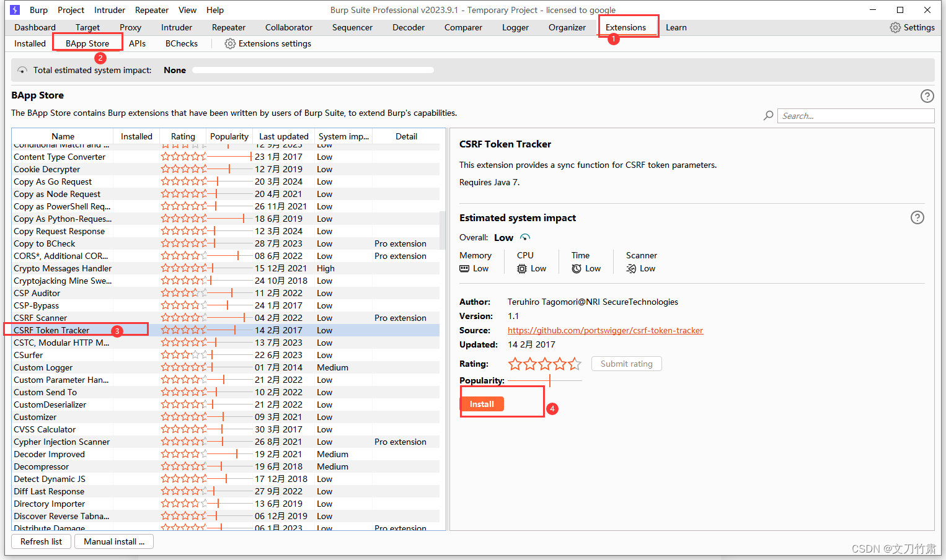Select the Decompressor row
946x560 pixels.
click(226, 466)
